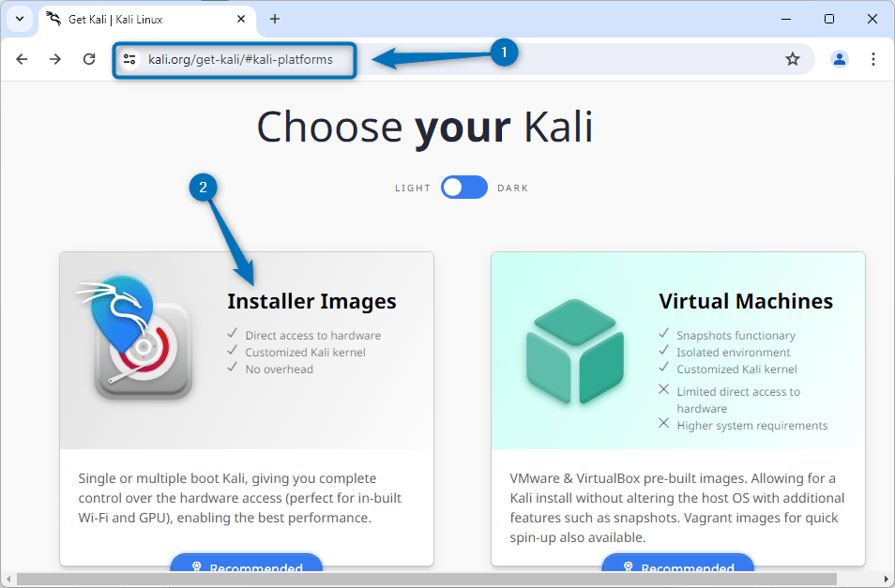
Task: Click the Installer Images heading link
Action: tap(311, 301)
